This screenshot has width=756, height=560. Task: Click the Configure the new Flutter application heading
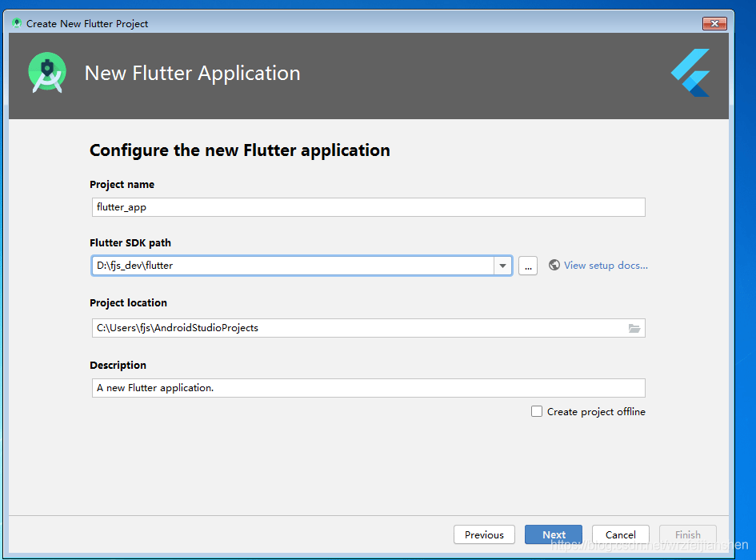click(x=240, y=150)
